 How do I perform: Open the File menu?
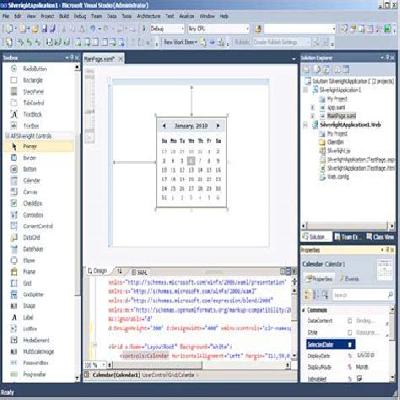point(6,16)
